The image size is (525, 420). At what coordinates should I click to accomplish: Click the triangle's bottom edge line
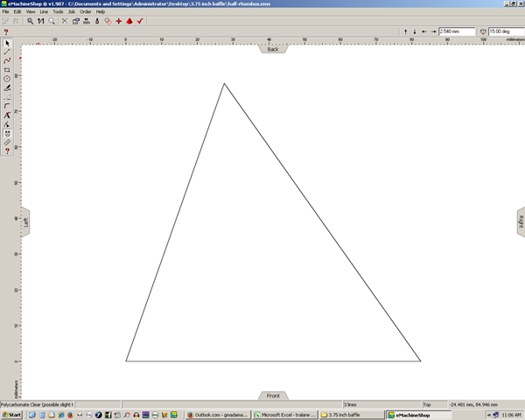(273, 361)
